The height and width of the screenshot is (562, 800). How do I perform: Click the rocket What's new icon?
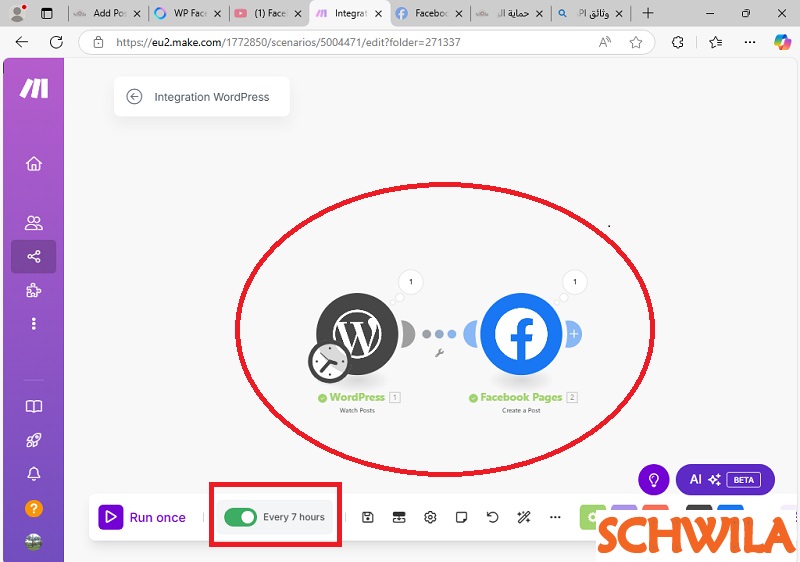34,440
